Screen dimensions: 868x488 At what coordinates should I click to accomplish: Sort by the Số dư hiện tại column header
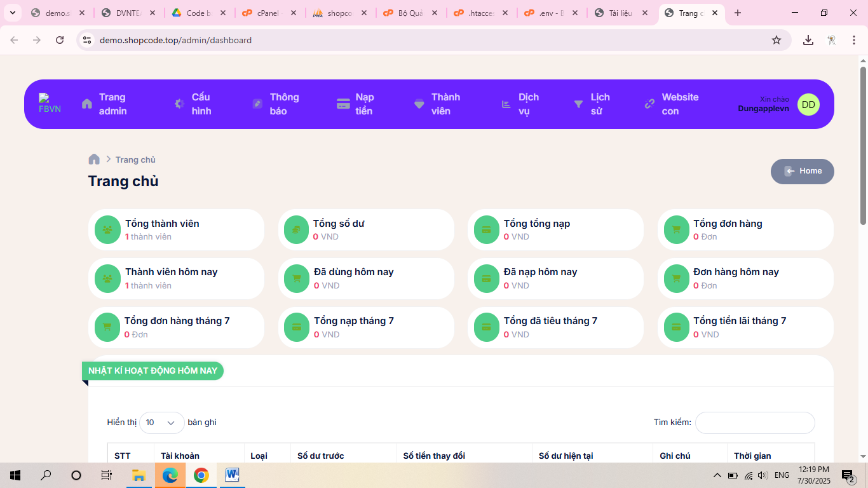[592, 456]
